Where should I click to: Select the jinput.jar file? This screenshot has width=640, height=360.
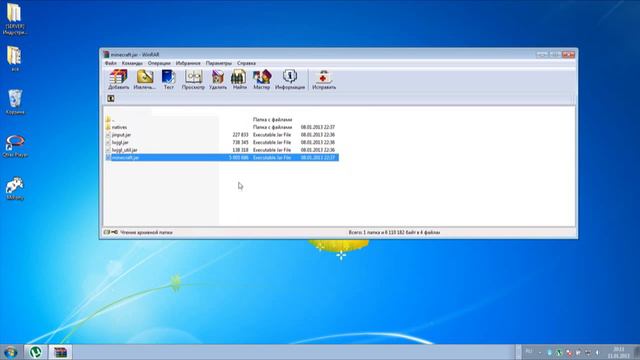[222, 135]
